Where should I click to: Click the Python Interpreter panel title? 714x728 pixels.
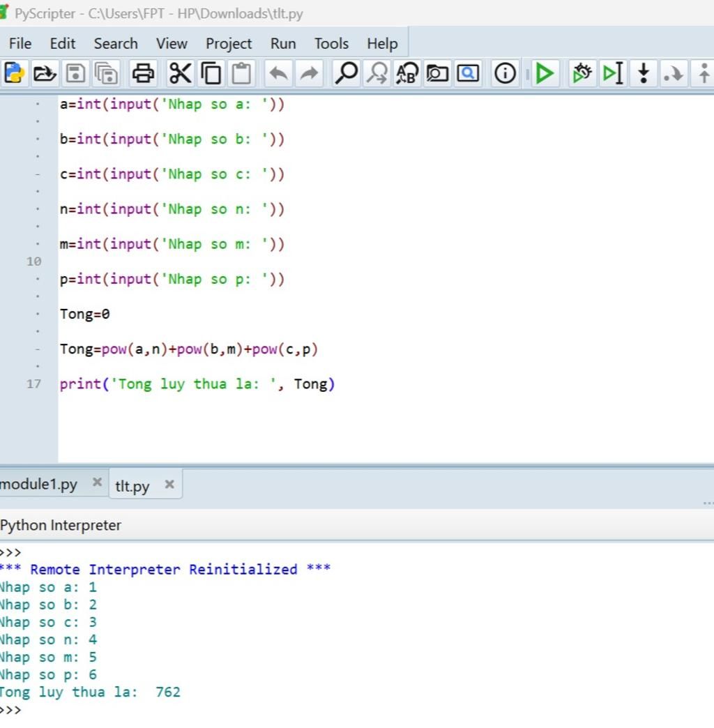(x=61, y=525)
